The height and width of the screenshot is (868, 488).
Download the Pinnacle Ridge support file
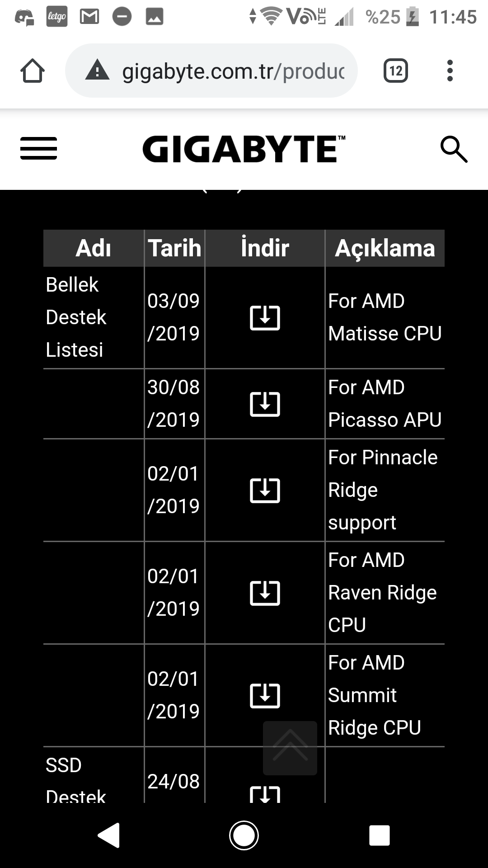265,490
